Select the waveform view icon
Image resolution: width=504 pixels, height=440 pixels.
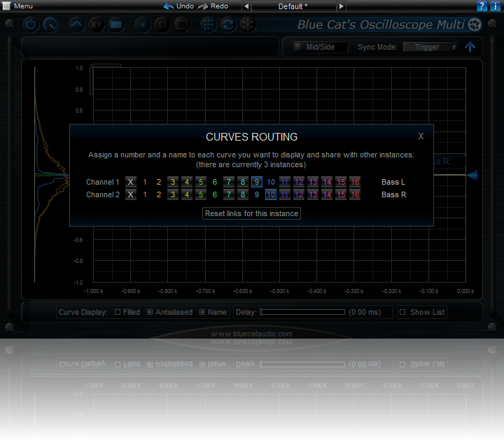[x=77, y=24]
